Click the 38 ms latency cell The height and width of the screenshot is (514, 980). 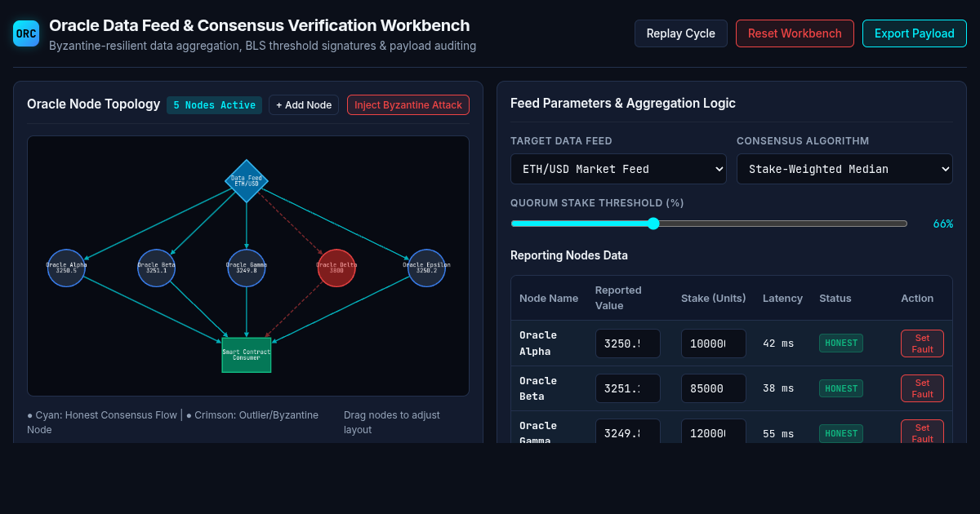coord(778,388)
